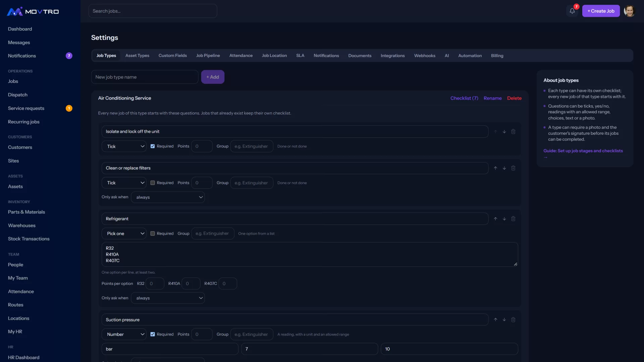Click the Create Job button
Viewport: 644px width, 362px height.
tap(601, 11)
